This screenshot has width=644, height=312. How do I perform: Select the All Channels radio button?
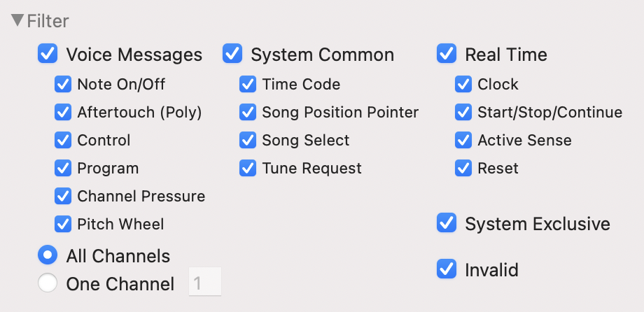pyautogui.click(x=48, y=255)
